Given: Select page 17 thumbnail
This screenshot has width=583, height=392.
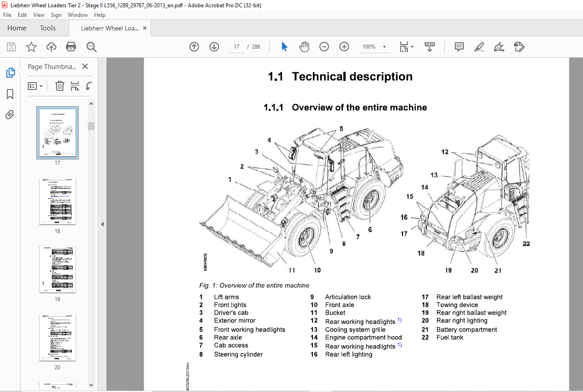Looking at the screenshot, I should tap(57, 133).
